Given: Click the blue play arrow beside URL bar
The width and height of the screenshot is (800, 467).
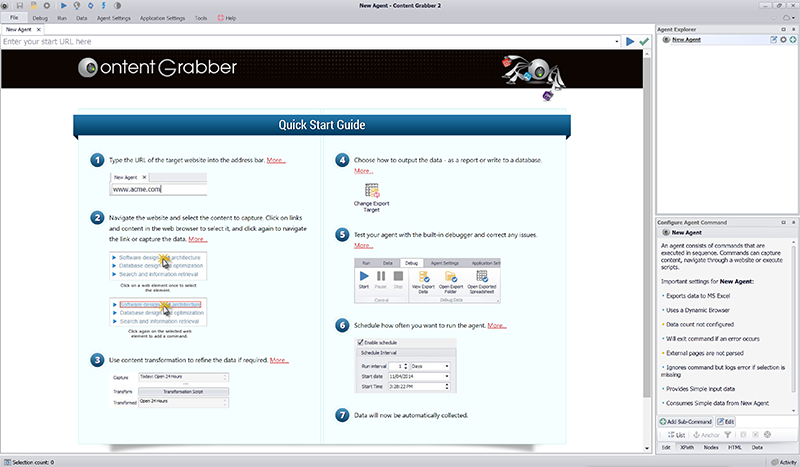Looking at the screenshot, I should [630, 41].
